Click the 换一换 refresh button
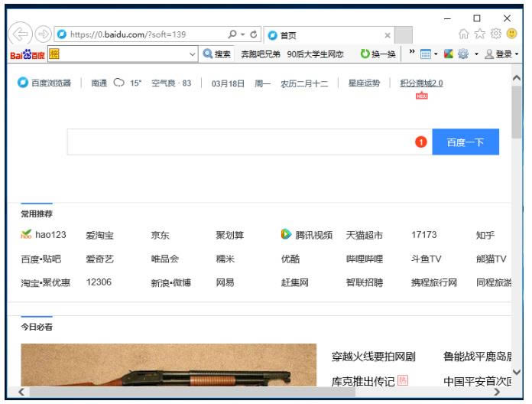The image size is (532, 404). [x=378, y=54]
